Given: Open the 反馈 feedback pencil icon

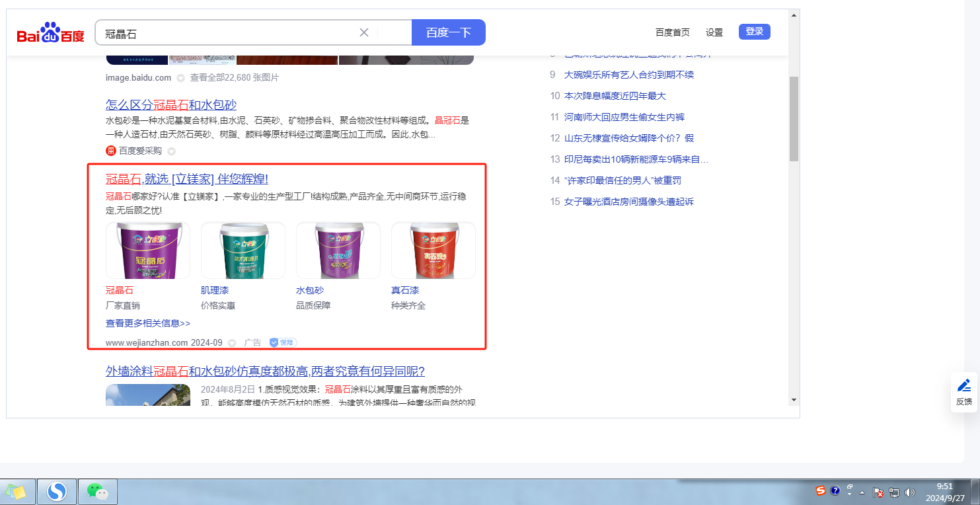Looking at the screenshot, I should pos(964,385).
